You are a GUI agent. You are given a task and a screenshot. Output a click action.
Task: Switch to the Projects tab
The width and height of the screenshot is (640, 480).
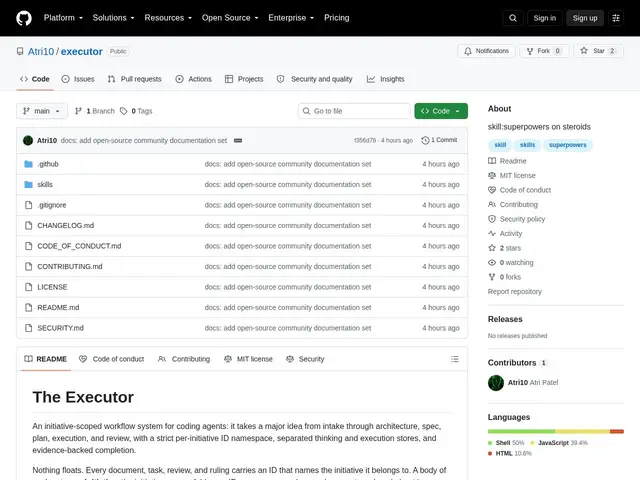[x=244, y=79]
